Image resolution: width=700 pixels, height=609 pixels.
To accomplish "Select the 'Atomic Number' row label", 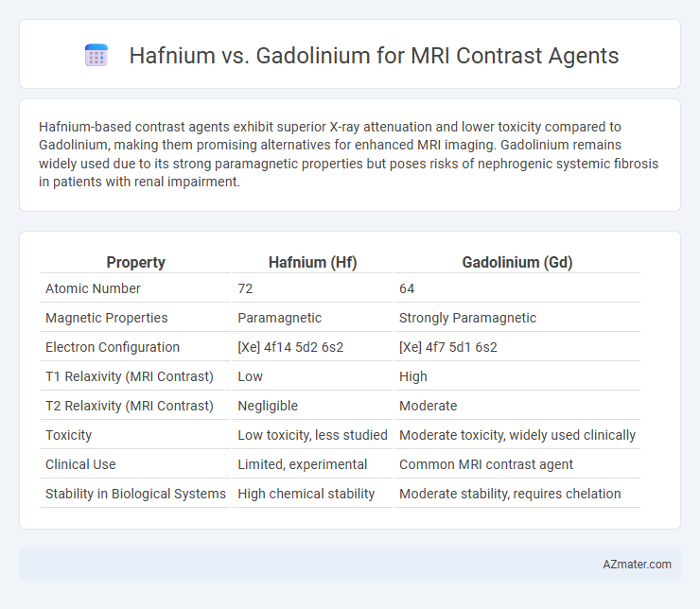I will click(93, 288).
